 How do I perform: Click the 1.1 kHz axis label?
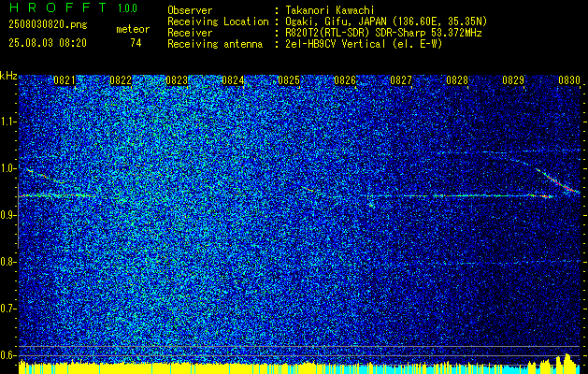(x=8, y=122)
